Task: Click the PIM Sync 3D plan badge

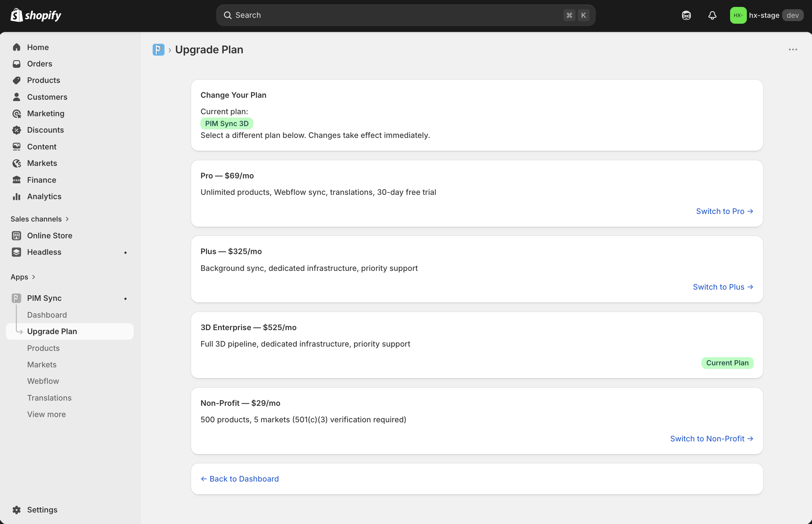Action: pyautogui.click(x=227, y=123)
